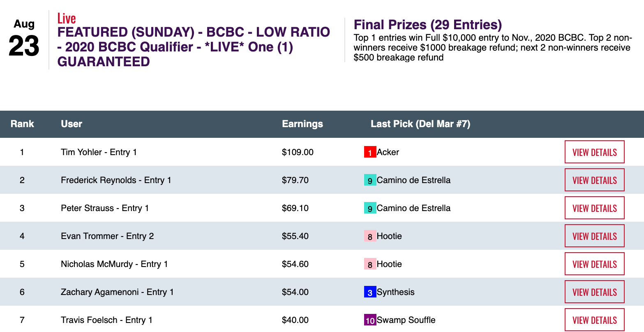The image size is (644, 332).
Task: Click the Rank column header
Action: click(22, 124)
